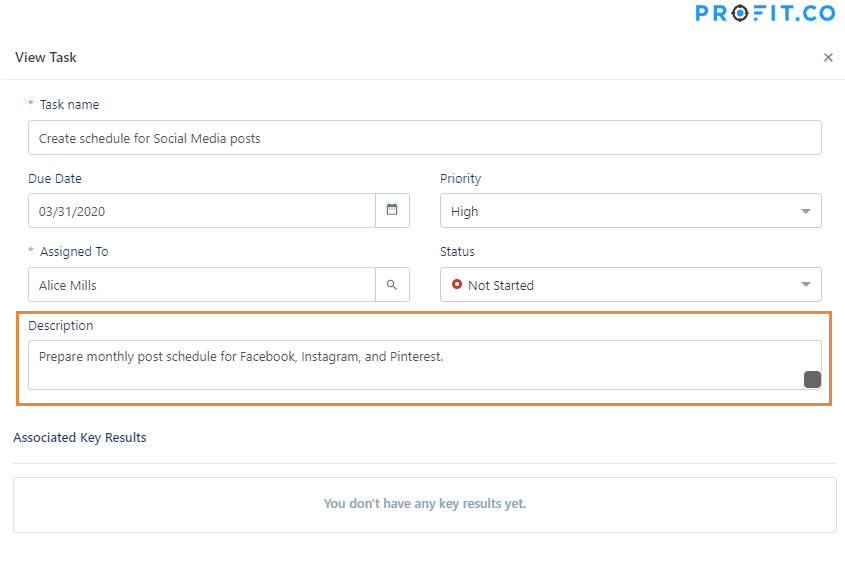Select the High value in Priority field
845x570 pixels.
[x=465, y=212]
